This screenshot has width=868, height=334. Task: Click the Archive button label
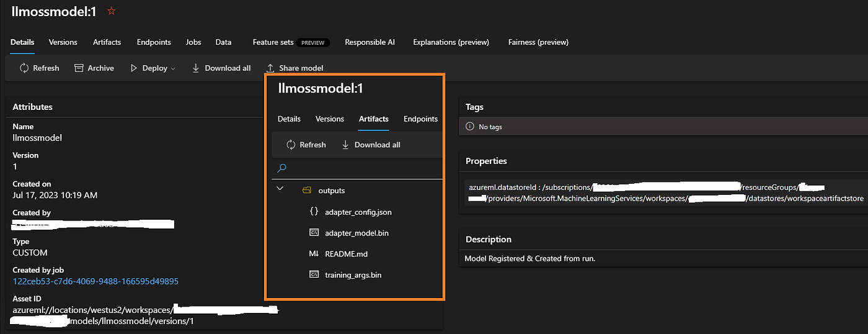tap(101, 68)
